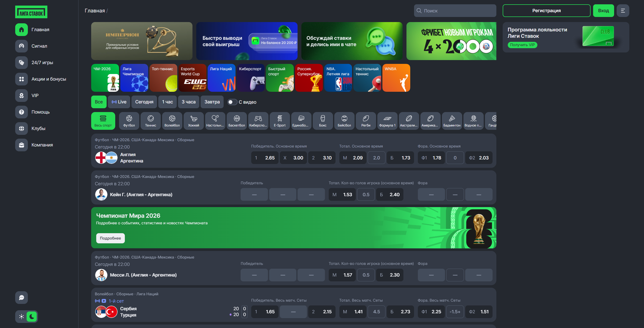Screen dimensions: 644x328
Task: Bet on Serbia win at 1.65
Action: pos(265,312)
